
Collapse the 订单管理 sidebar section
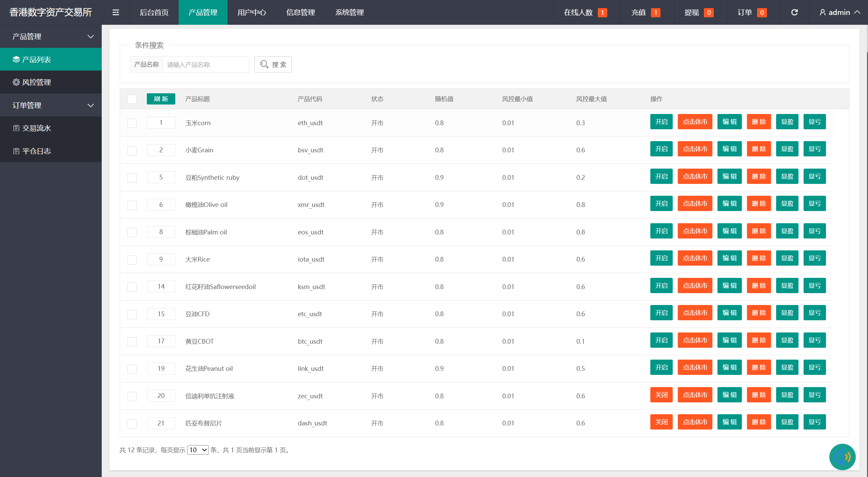[x=51, y=105]
